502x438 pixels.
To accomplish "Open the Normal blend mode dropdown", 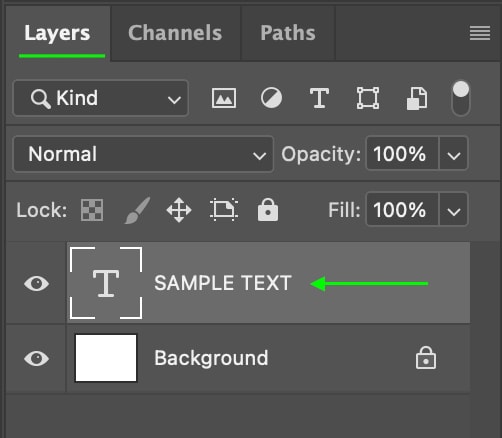I will 143,154.
